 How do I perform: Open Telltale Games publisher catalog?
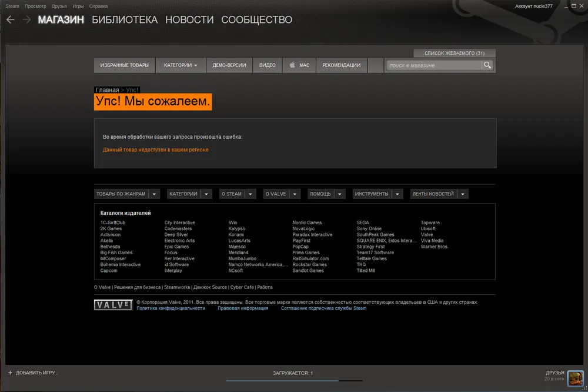tap(371, 259)
